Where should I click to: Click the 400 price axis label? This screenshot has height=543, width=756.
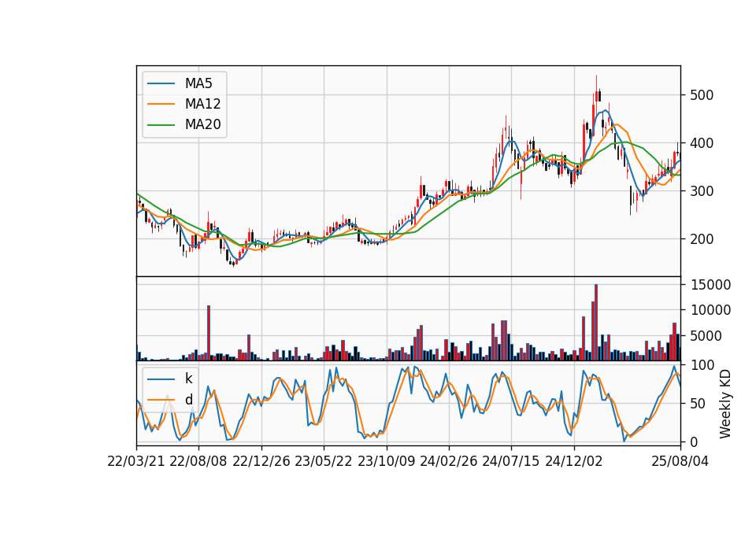(702, 143)
